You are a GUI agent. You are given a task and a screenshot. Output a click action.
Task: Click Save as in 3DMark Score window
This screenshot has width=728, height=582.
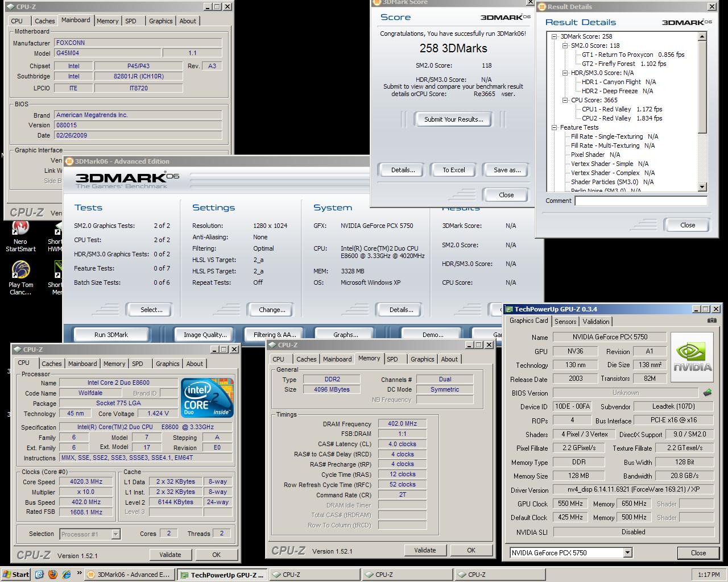pyautogui.click(x=507, y=170)
